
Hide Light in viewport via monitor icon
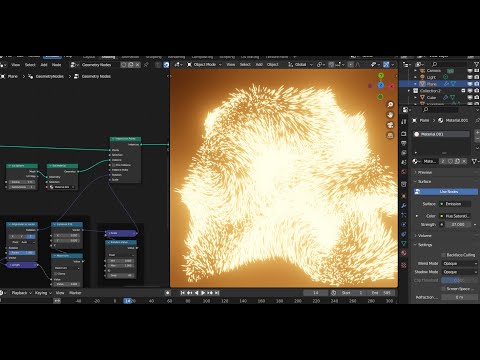[470, 77]
